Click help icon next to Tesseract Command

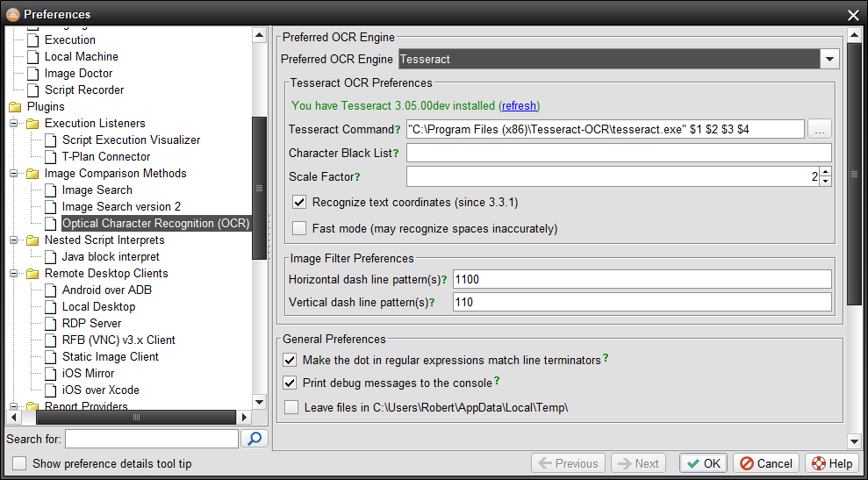point(397,129)
